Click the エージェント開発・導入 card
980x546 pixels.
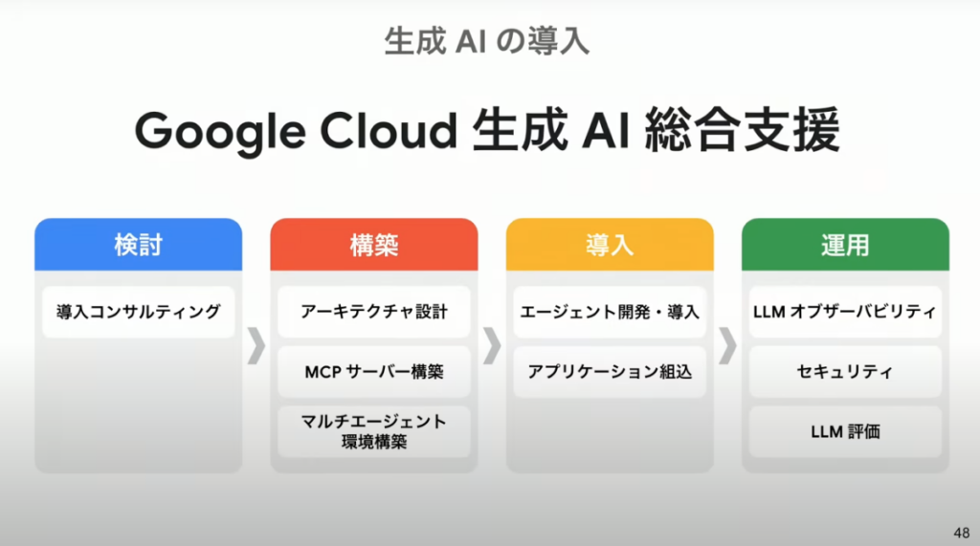coord(610,312)
